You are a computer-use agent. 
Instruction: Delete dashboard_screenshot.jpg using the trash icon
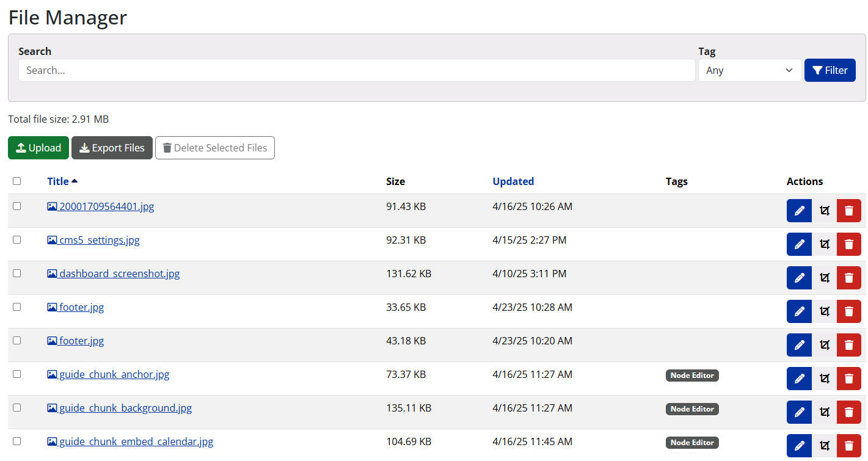pos(848,277)
